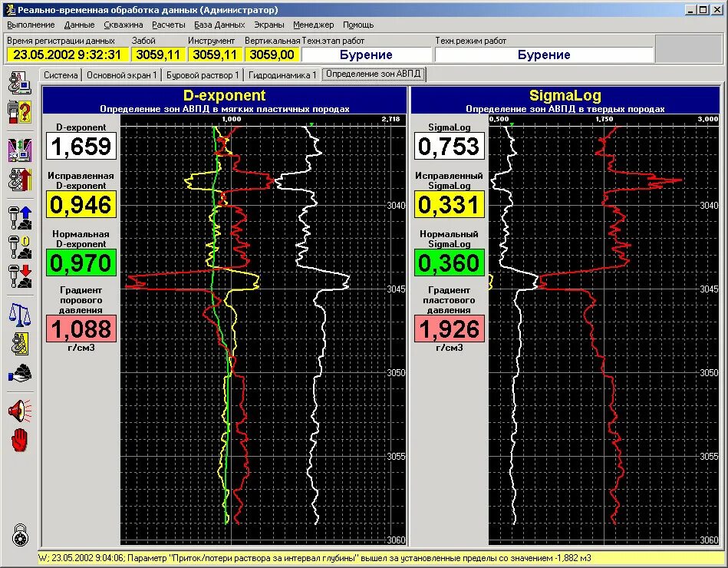
Task: Click the Инструмент value 3059,11
Action: (x=215, y=54)
